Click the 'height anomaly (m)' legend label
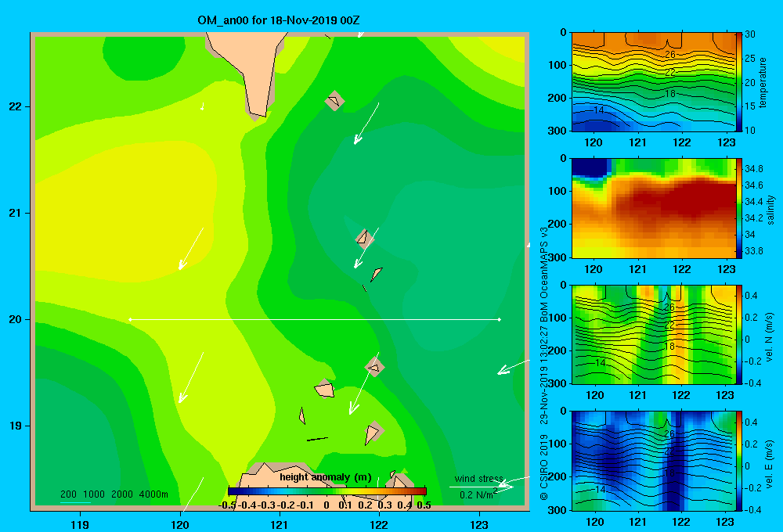Screen dimensions: 783x532 [x=326, y=477]
